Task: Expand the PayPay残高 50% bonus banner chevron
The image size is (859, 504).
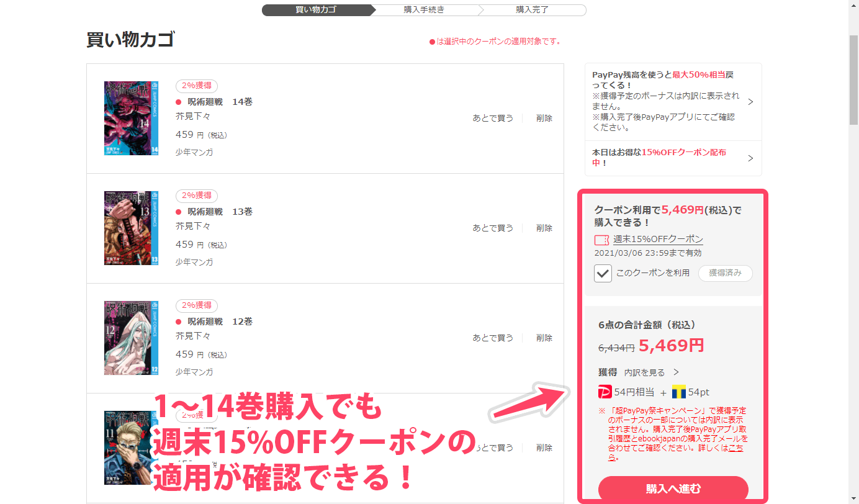Action: (x=750, y=102)
